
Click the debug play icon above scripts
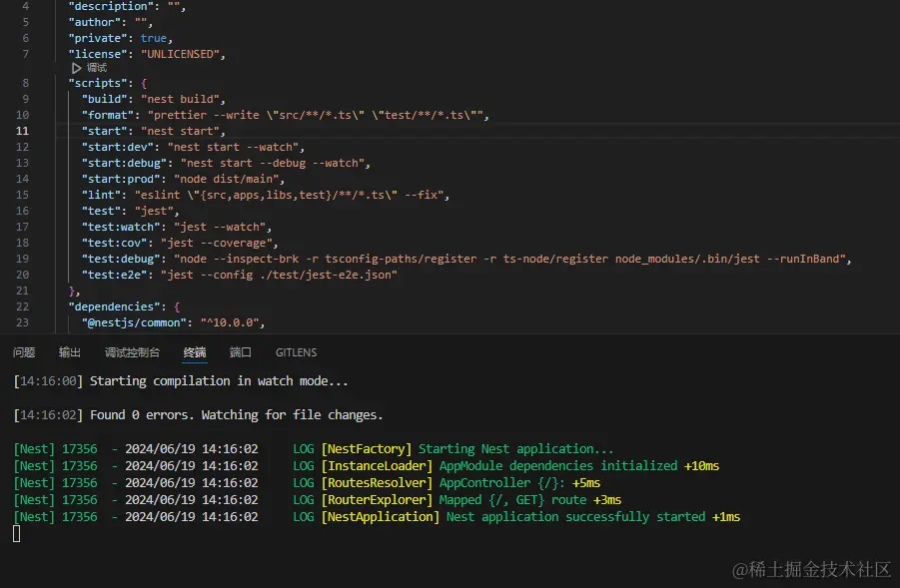click(76, 68)
